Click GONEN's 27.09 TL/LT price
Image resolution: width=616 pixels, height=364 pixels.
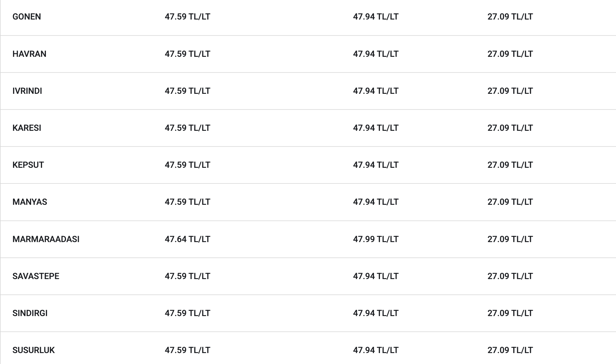(510, 17)
